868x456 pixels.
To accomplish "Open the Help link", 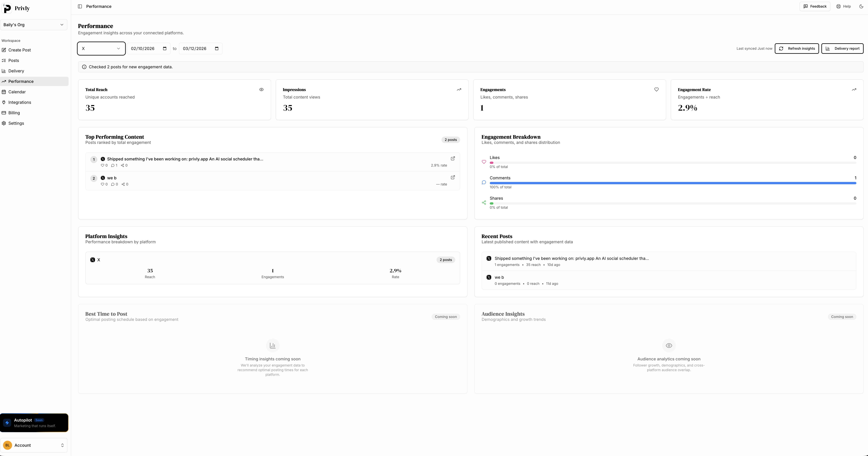I will click(x=843, y=6).
